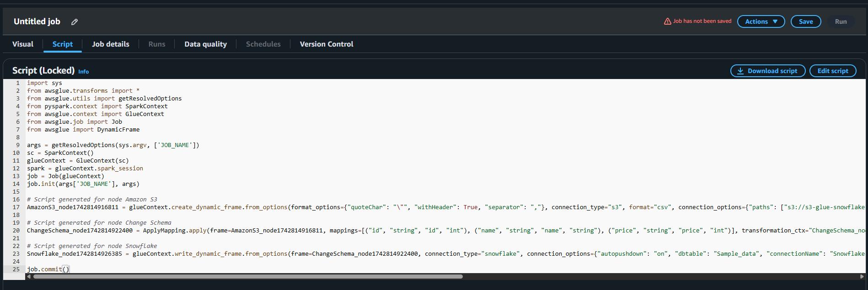Switch to the Visual tab
Image resolution: width=868 pixels, height=290 pixels.
(23, 44)
